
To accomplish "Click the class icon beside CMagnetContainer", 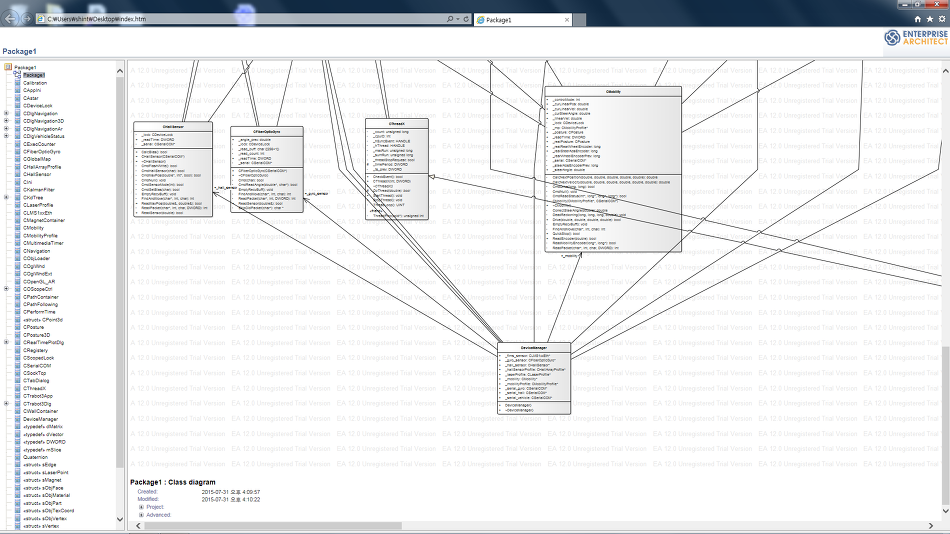I will (x=18, y=220).
